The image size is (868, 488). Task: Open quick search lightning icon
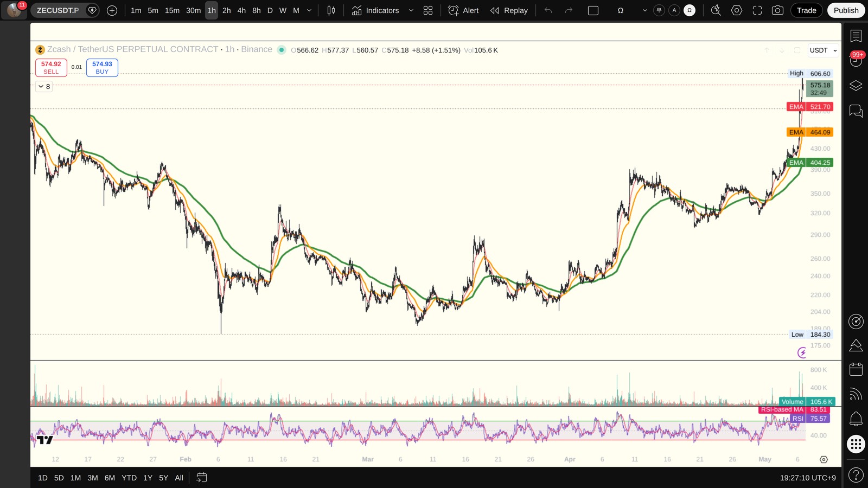coord(716,10)
